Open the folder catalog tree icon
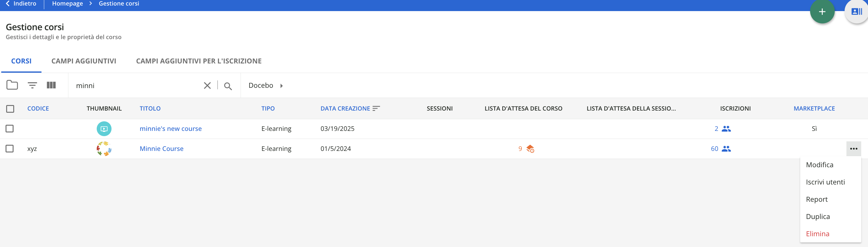Screen dimensions: 868x247 point(12,85)
